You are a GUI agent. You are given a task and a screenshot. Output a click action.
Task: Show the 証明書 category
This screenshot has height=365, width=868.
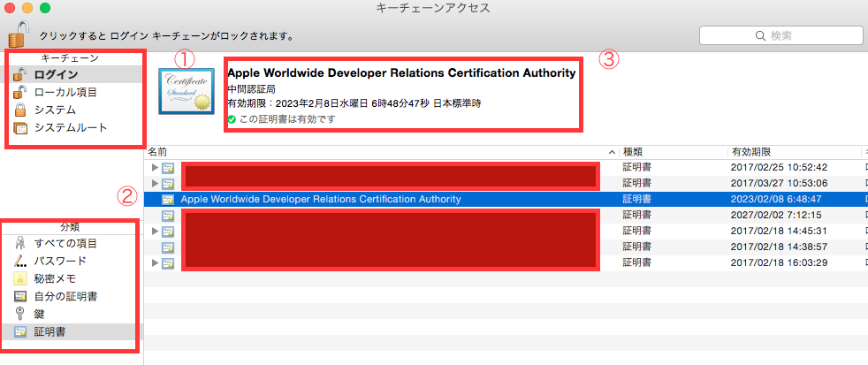[72, 331]
